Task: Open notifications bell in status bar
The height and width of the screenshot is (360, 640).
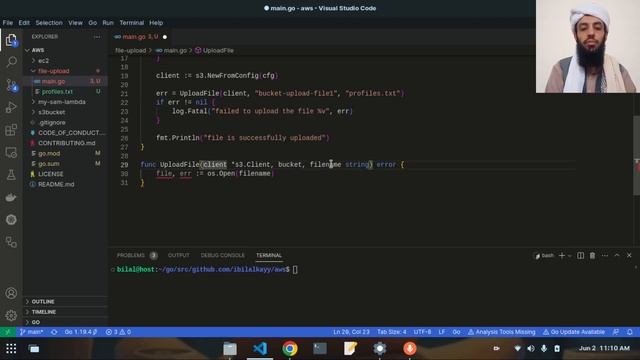Action: point(630,332)
